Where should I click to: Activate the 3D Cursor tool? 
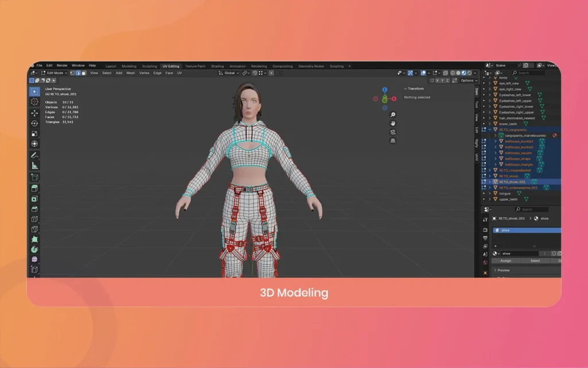click(34, 102)
